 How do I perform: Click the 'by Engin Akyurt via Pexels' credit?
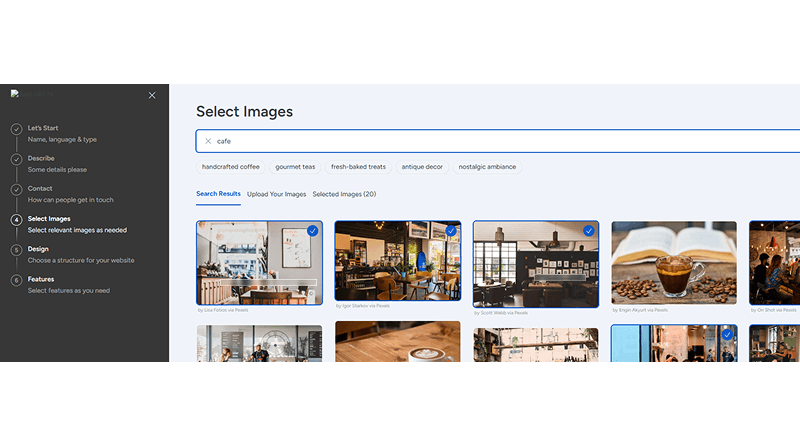coord(640,310)
